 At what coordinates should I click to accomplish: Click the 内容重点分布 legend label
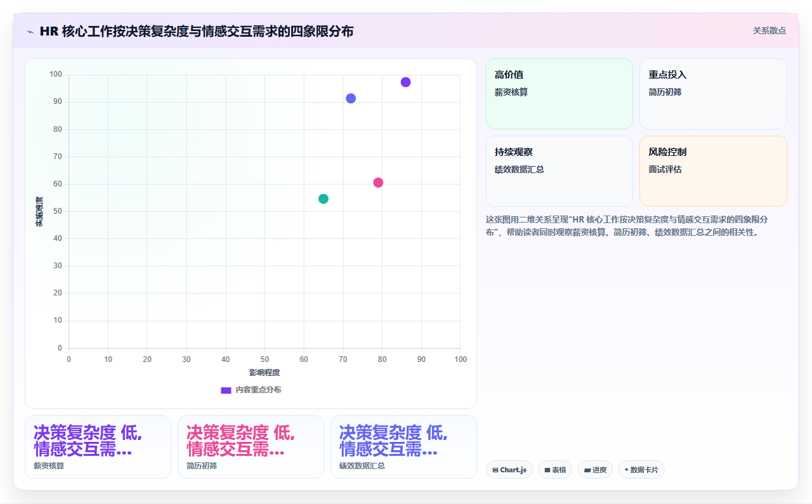(x=258, y=390)
